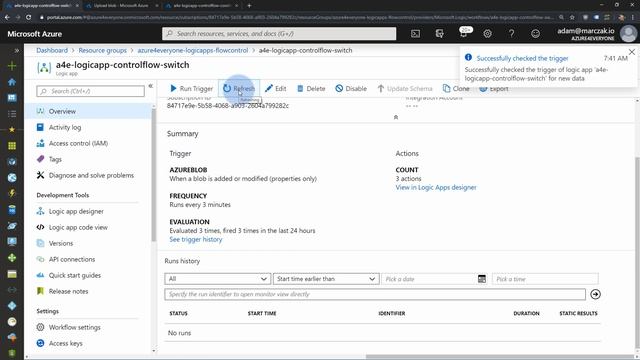Open directory and subscription filter icon
This screenshot has height=360, width=640.
[x=440, y=34]
